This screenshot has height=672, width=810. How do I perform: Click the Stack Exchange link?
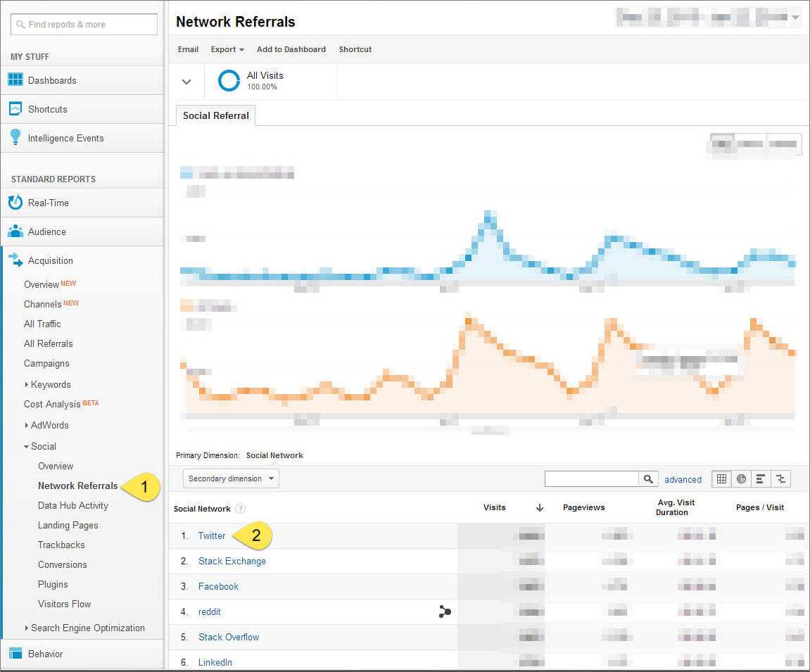[x=232, y=561]
